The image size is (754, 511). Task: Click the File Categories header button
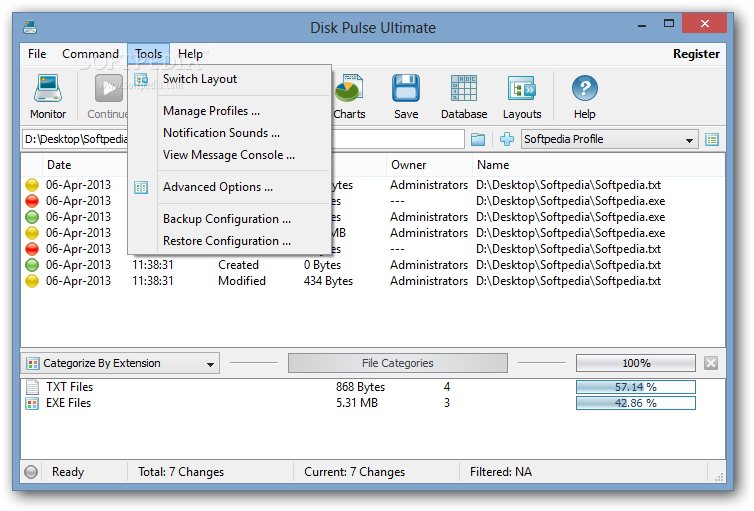[398, 363]
